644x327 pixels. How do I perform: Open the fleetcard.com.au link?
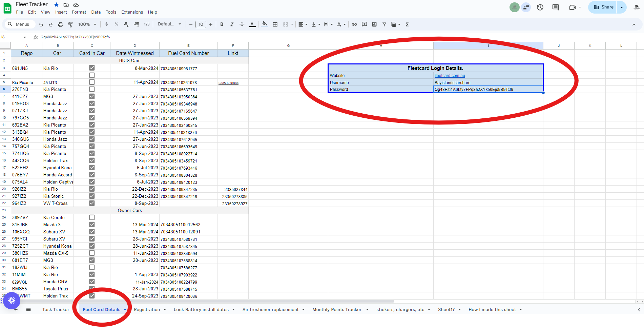[450, 76]
